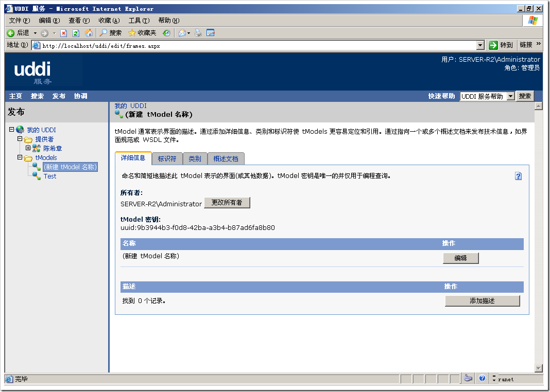Select the Test tModel tree item
This screenshot has width=550, height=392.
pos(50,176)
